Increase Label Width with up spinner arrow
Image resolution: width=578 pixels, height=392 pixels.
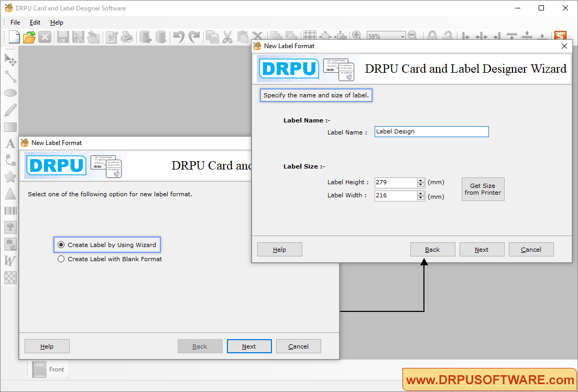click(x=421, y=194)
